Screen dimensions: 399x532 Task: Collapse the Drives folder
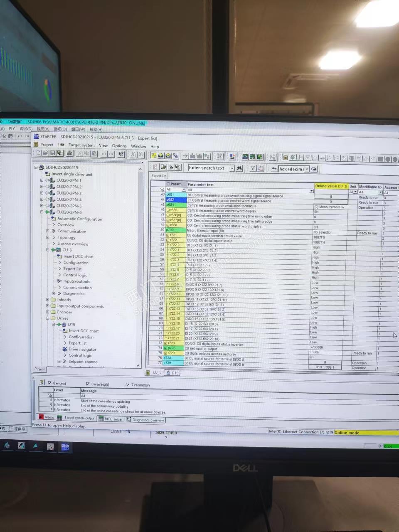[x=47, y=318]
